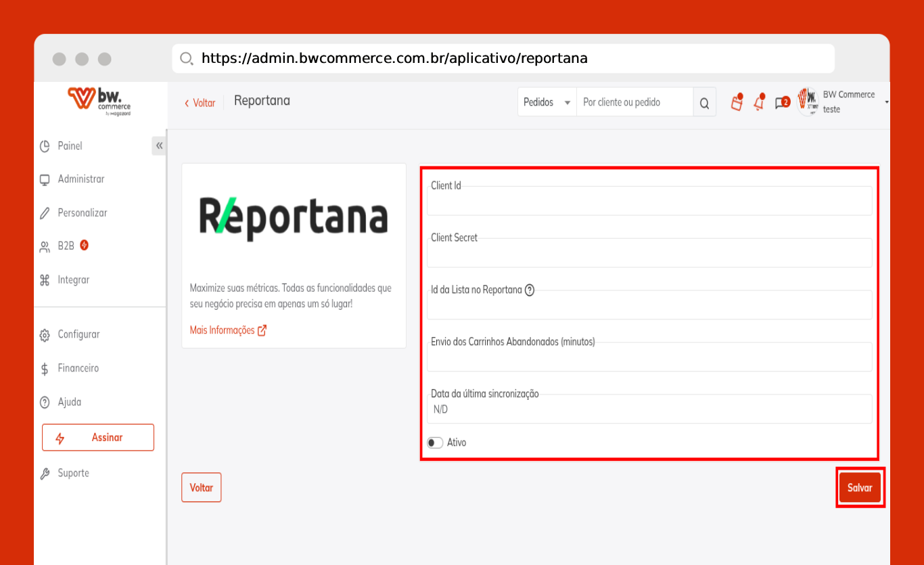Click the search magnifier icon button
This screenshot has width=924, height=565.
coord(704,103)
